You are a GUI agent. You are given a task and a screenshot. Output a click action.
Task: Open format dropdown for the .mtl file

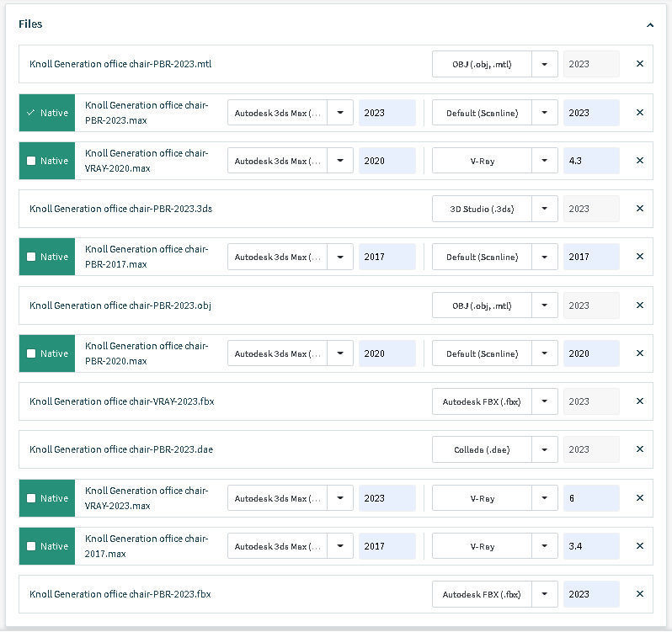[545, 64]
